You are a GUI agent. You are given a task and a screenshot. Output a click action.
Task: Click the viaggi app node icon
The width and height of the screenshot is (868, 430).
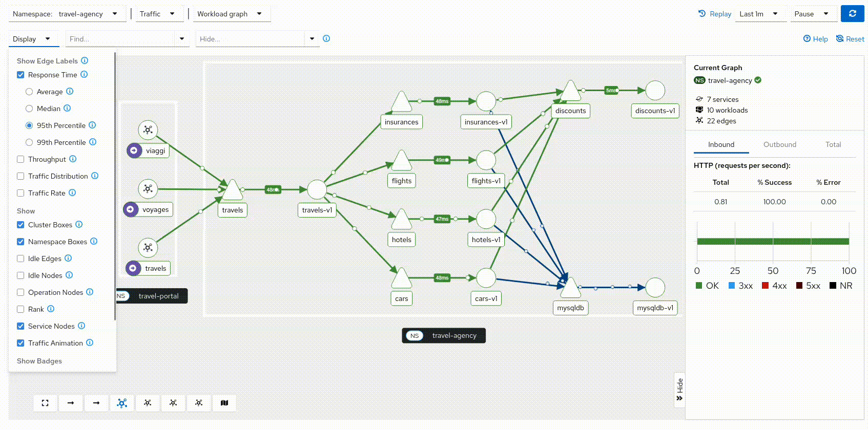[x=148, y=130]
